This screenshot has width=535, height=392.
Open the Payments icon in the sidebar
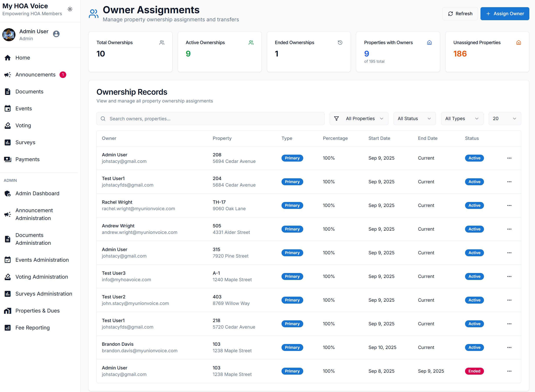tap(8, 159)
